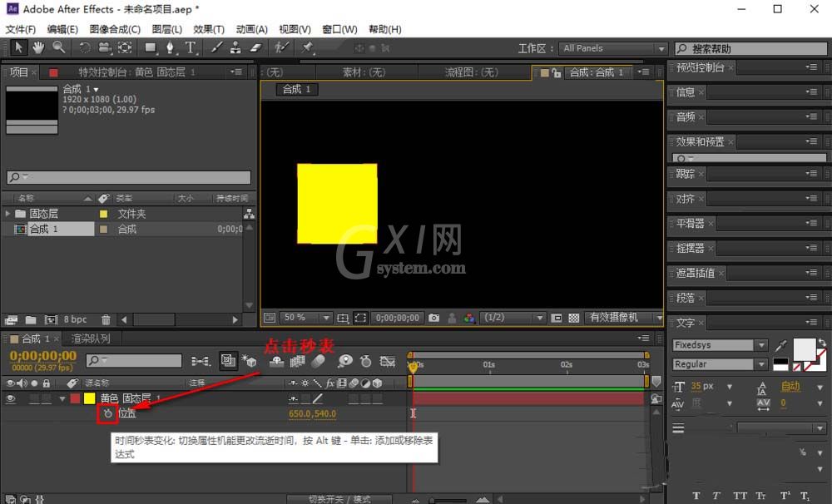Toggle Motion Blur enable switch in timeline
This screenshot has width=832, height=504.
click(x=318, y=361)
